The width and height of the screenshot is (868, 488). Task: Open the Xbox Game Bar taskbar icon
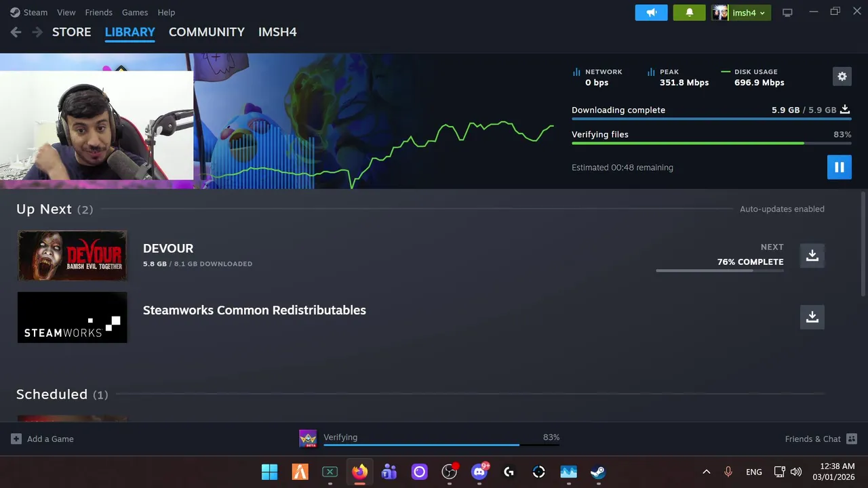click(x=330, y=472)
